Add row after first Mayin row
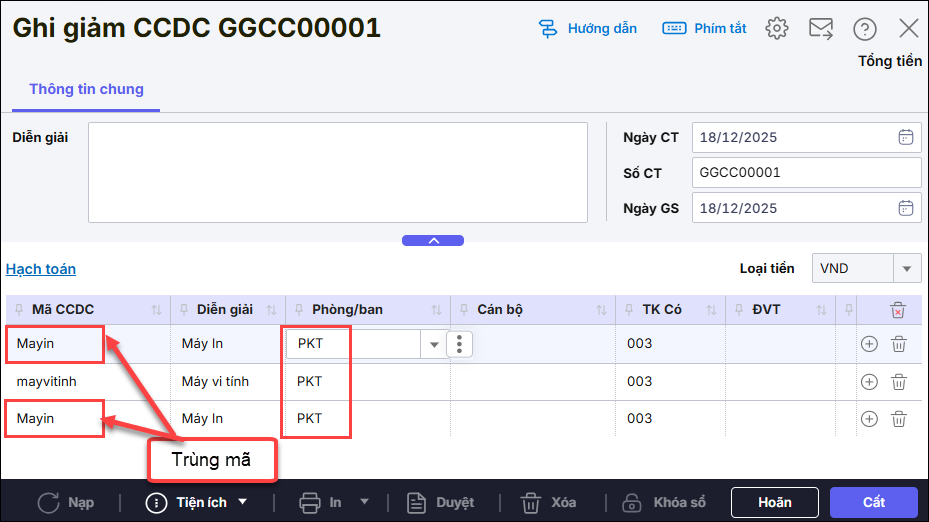The width and height of the screenshot is (929, 522). pos(869,344)
